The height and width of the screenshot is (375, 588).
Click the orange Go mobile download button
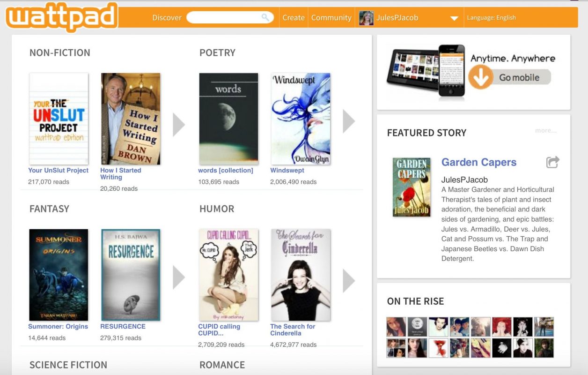(510, 77)
